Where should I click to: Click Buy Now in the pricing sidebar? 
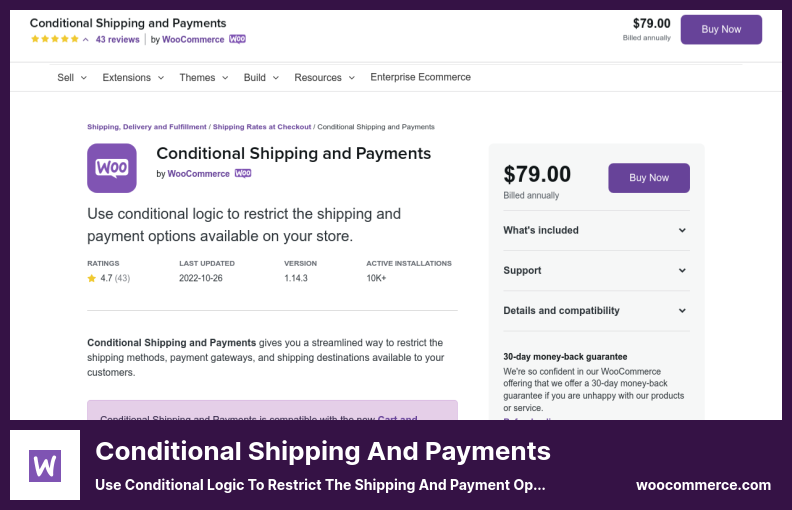tap(649, 178)
